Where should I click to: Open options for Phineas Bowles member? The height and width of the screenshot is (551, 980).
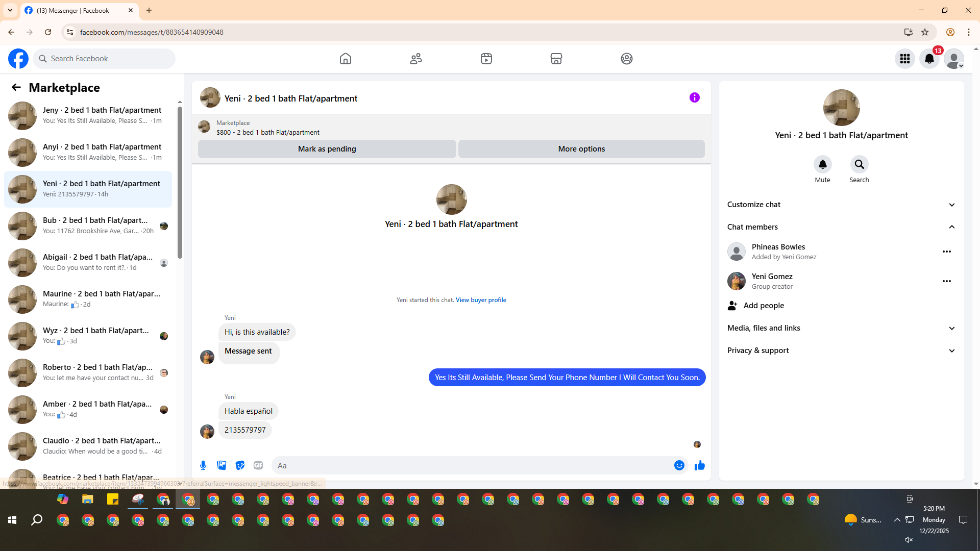click(x=946, y=252)
